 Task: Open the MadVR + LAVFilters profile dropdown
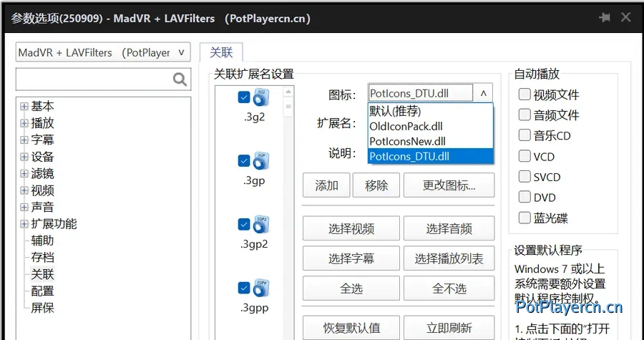pyautogui.click(x=103, y=52)
